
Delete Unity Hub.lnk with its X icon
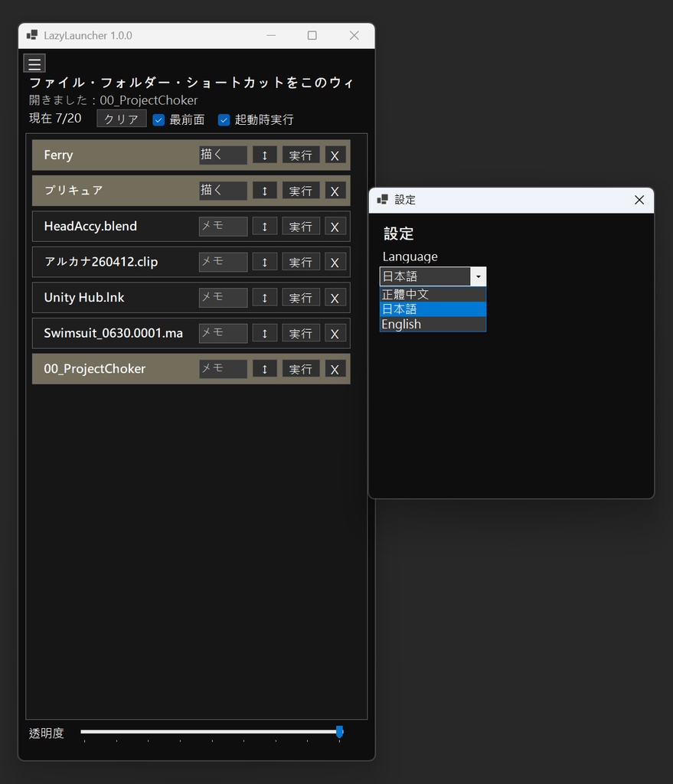coord(335,297)
